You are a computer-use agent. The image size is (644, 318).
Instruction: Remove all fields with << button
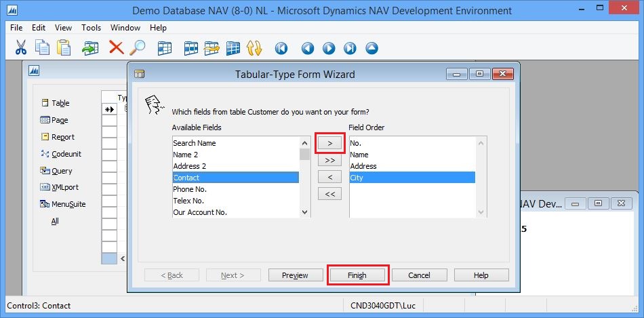[x=329, y=194]
